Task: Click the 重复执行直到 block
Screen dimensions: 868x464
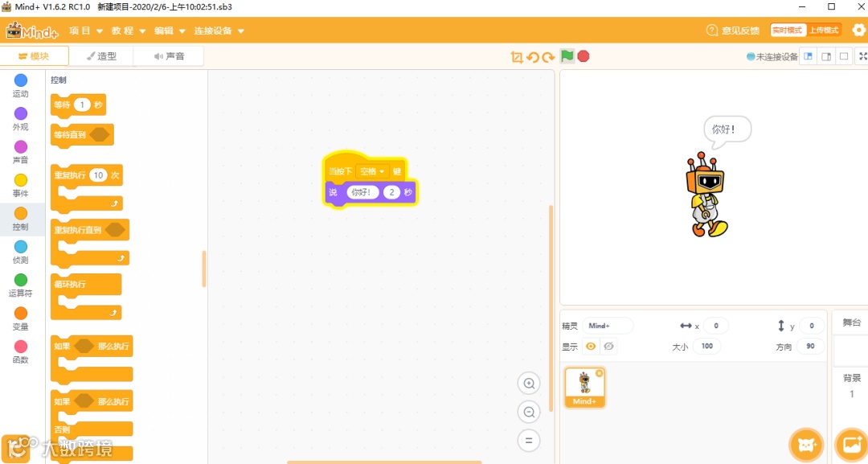Action: click(90, 243)
